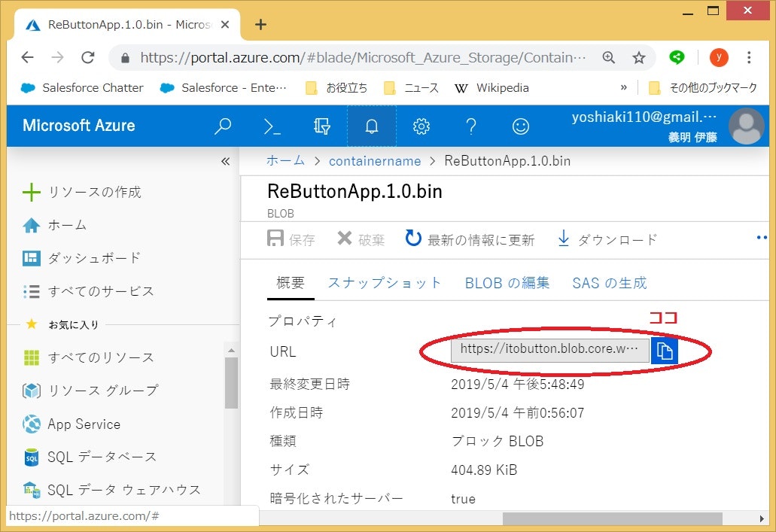Launch Cloud Shell from top bar
776x532 pixels.
point(272,126)
